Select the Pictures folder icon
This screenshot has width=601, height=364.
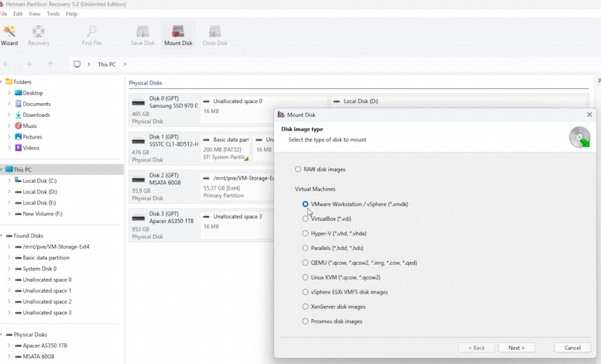pyautogui.click(x=18, y=137)
